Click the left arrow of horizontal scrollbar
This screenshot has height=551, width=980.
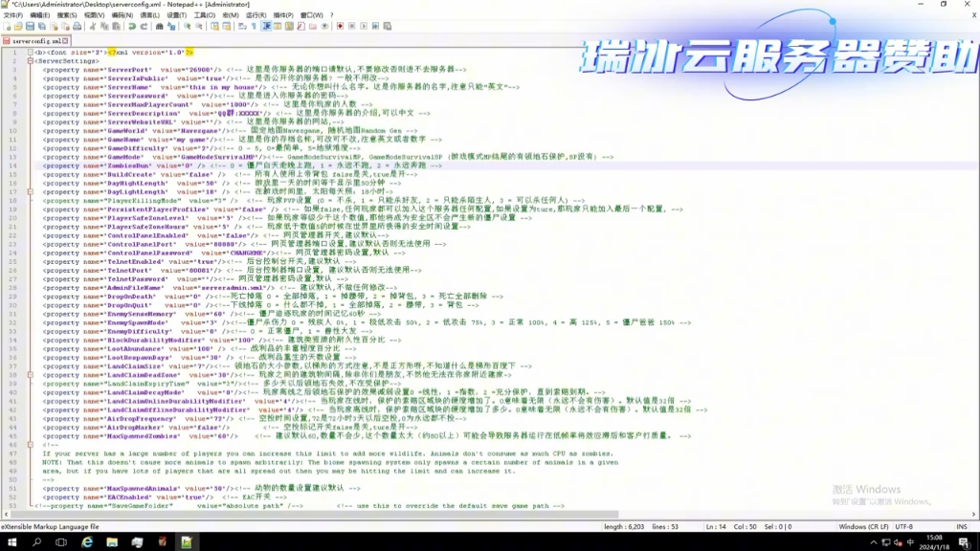(7, 515)
